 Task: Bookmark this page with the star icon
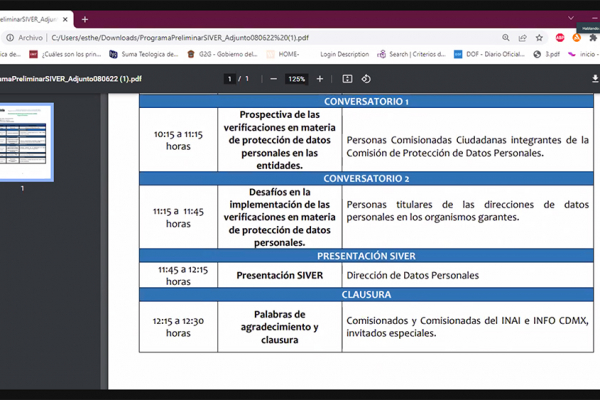pyautogui.click(x=539, y=38)
